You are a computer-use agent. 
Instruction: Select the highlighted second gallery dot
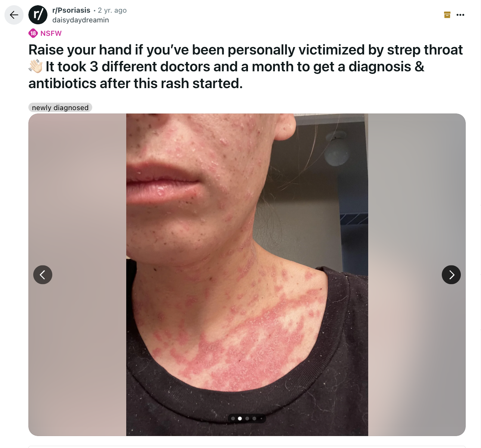coord(240,419)
